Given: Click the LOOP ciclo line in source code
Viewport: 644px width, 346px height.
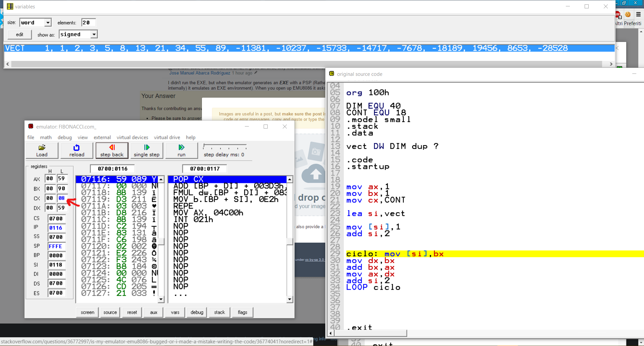Looking at the screenshot, I should click(373, 287).
